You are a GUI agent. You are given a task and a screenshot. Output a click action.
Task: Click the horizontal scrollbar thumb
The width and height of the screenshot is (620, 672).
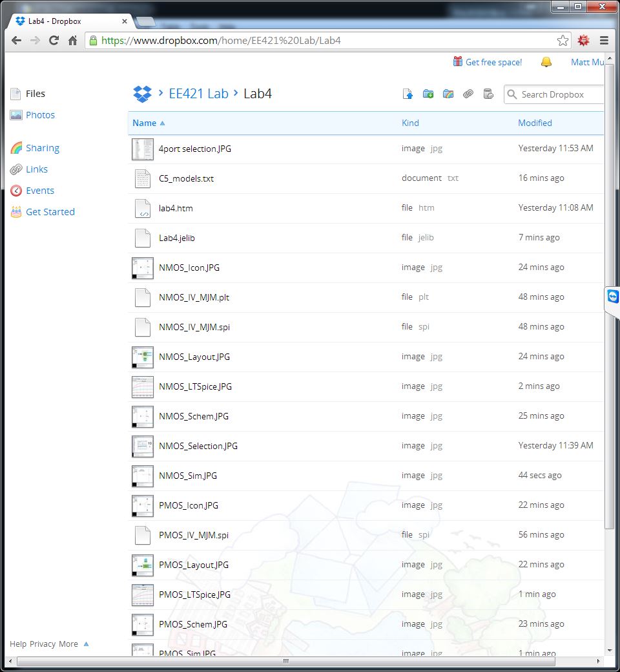(x=286, y=661)
